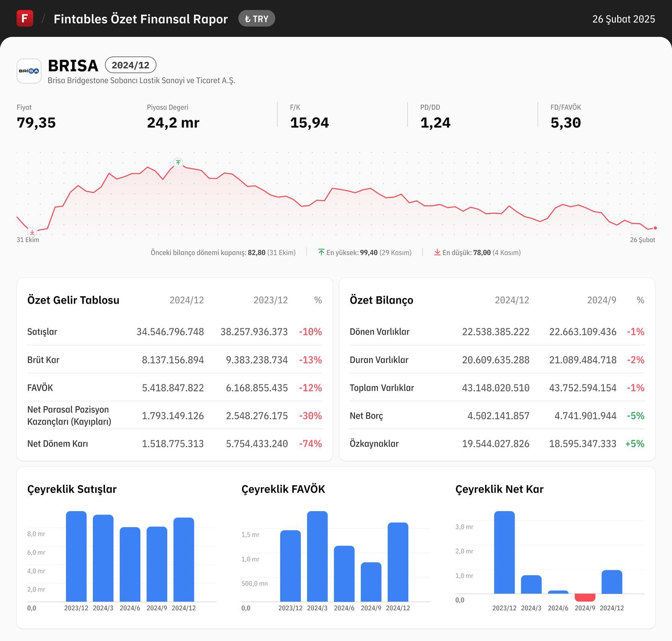Click Satışlar 2023/12 value 38.257.936.373
Viewport: 672px width, 641px height.
(x=254, y=332)
